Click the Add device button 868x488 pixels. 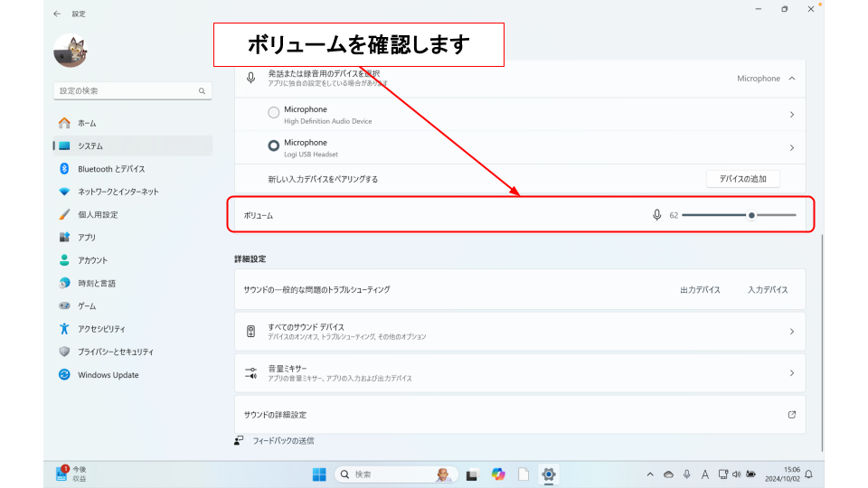(x=741, y=179)
